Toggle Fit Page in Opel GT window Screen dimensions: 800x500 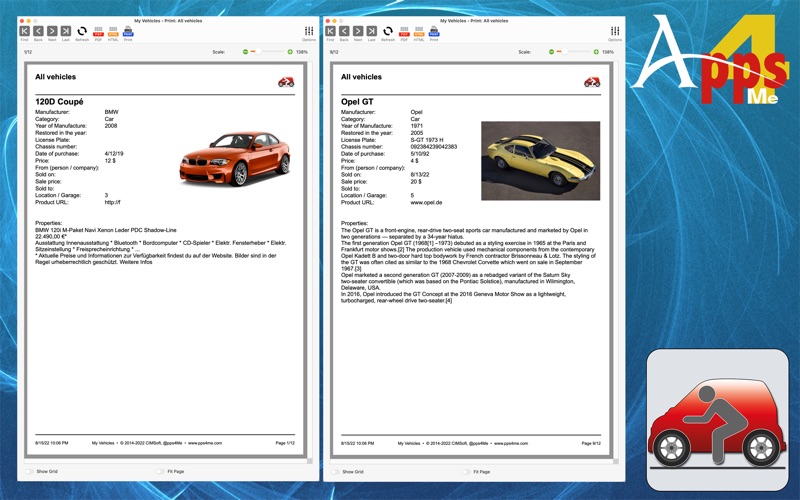pos(466,471)
